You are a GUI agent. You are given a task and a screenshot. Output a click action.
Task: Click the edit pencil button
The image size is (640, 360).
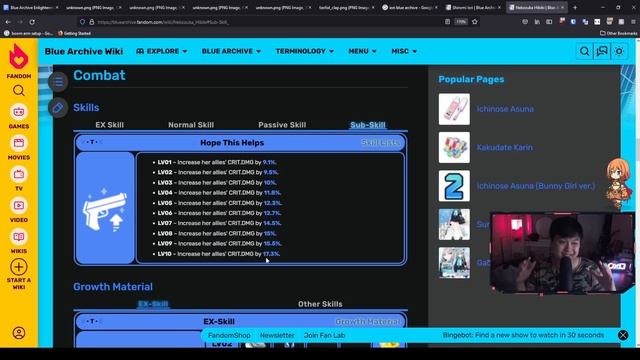pyautogui.click(x=58, y=108)
